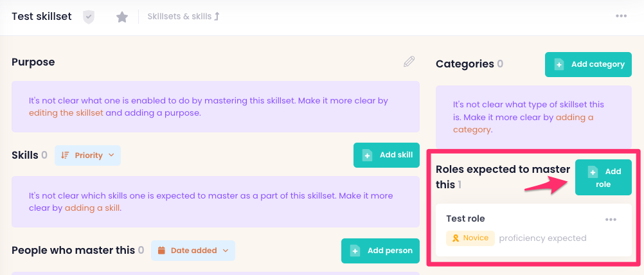
Task: Expand the Date added sort dropdown chevron
Action: coord(225,250)
